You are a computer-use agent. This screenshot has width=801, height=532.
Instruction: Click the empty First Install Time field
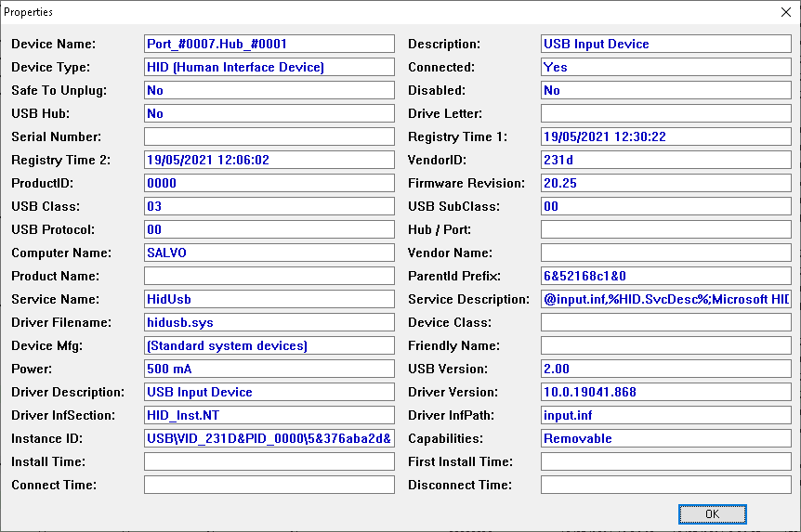[x=666, y=462]
